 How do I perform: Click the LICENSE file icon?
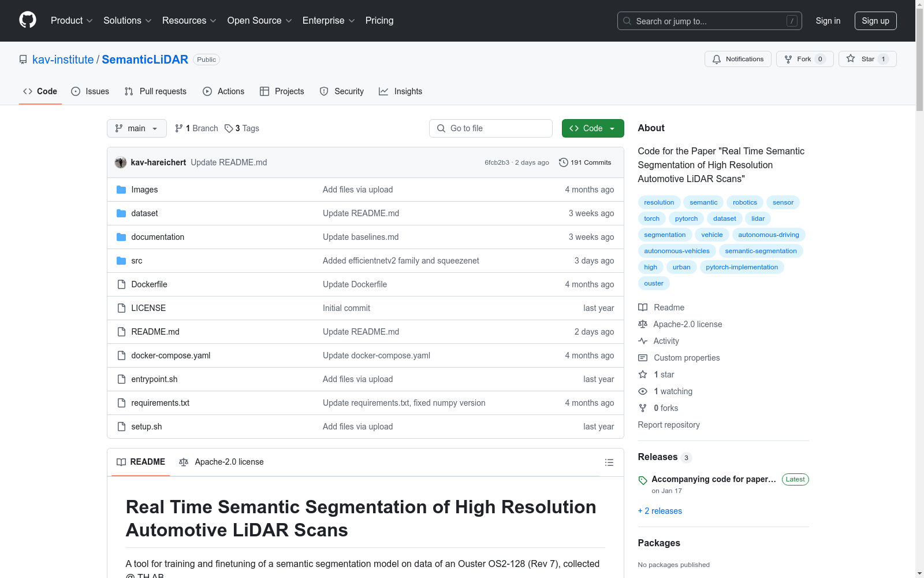tap(121, 308)
